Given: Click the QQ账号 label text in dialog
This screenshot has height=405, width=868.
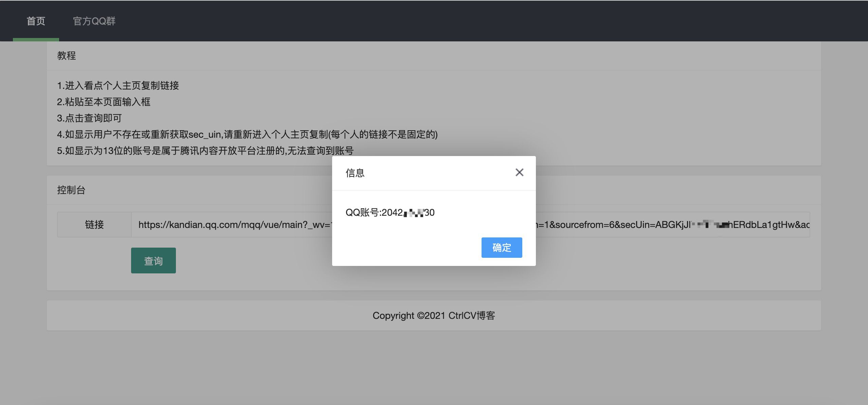Looking at the screenshot, I should click(363, 212).
